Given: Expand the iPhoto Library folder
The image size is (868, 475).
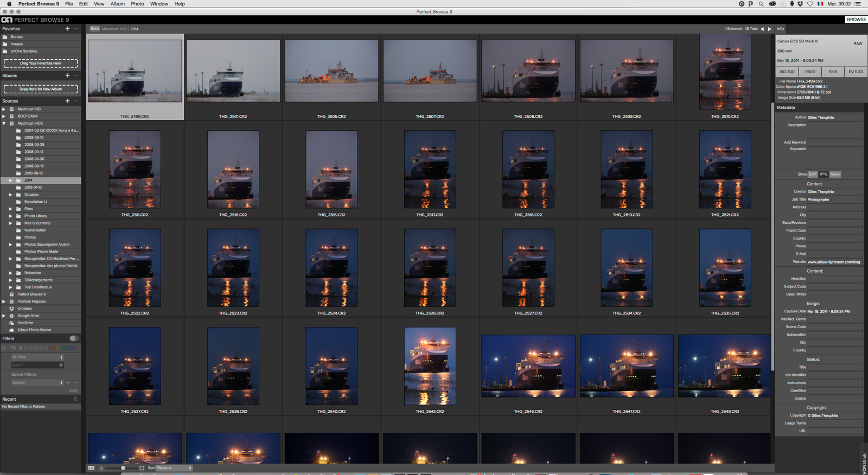Looking at the screenshot, I should 10,216.
